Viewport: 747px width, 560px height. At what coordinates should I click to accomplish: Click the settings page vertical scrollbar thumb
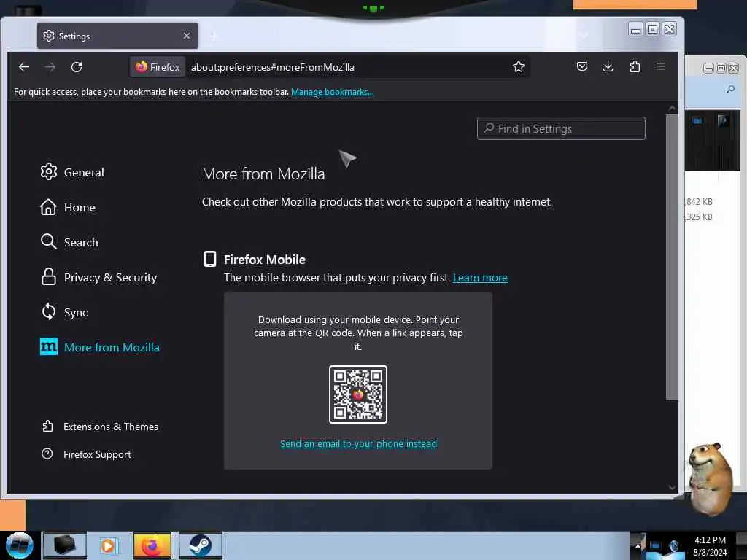click(x=672, y=257)
